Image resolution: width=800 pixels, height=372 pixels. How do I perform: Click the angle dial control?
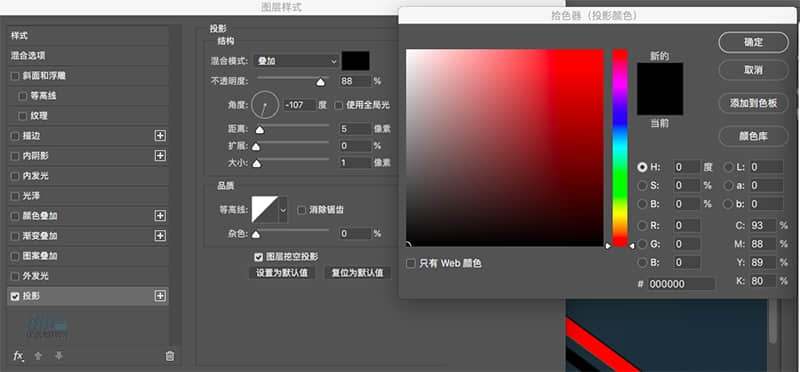pos(265,105)
